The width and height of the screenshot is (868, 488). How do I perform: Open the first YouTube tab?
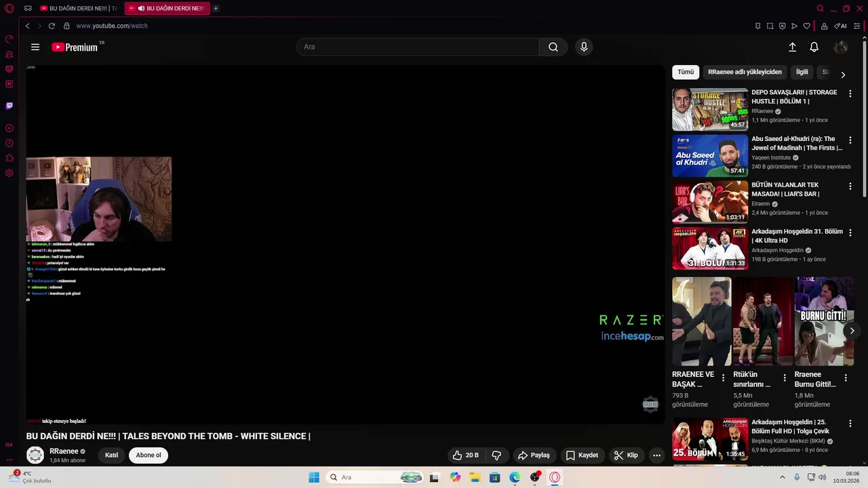[x=78, y=8]
